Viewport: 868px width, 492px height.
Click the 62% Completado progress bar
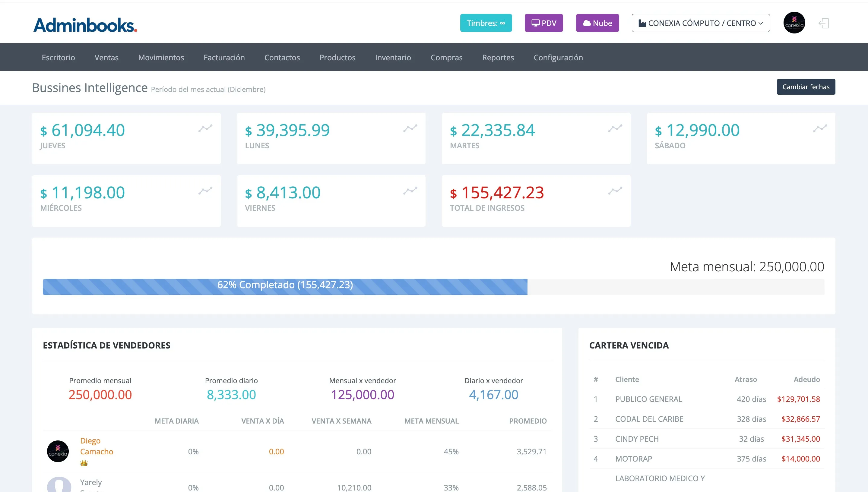pyautogui.click(x=285, y=287)
